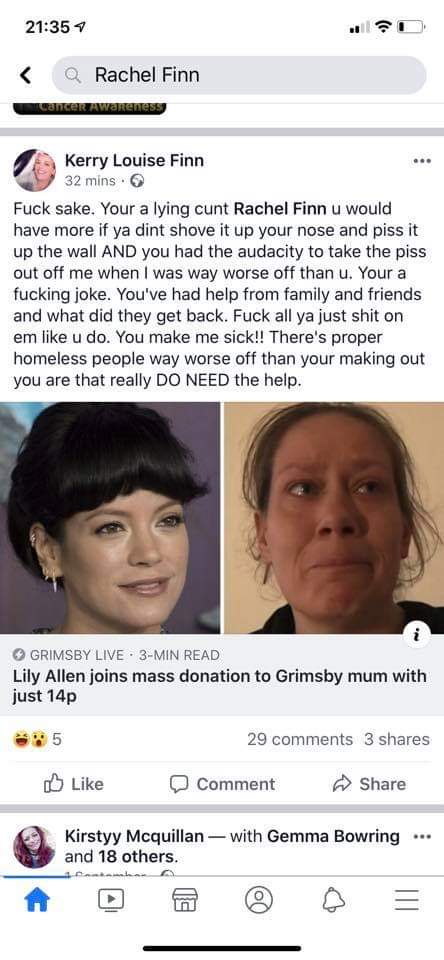Open options for Kirstyy Mcquillan's post

point(422,836)
